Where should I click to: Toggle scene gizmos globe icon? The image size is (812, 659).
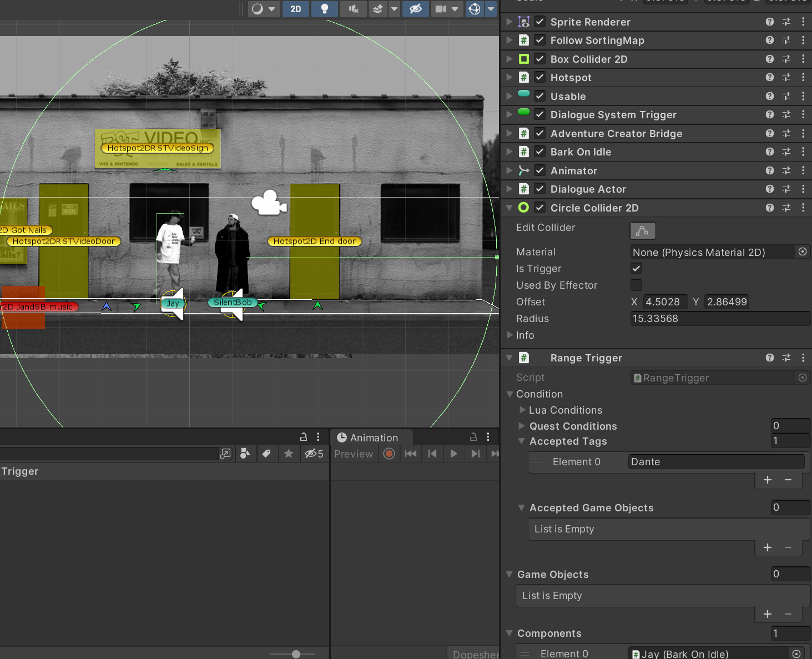[x=475, y=9]
